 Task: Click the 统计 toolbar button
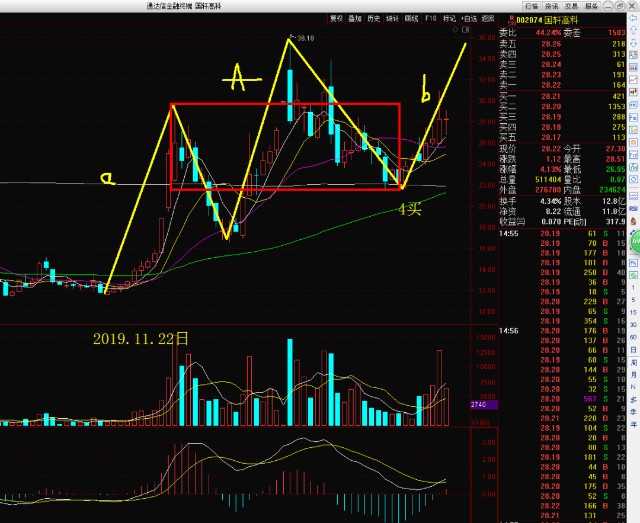coord(392,19)
